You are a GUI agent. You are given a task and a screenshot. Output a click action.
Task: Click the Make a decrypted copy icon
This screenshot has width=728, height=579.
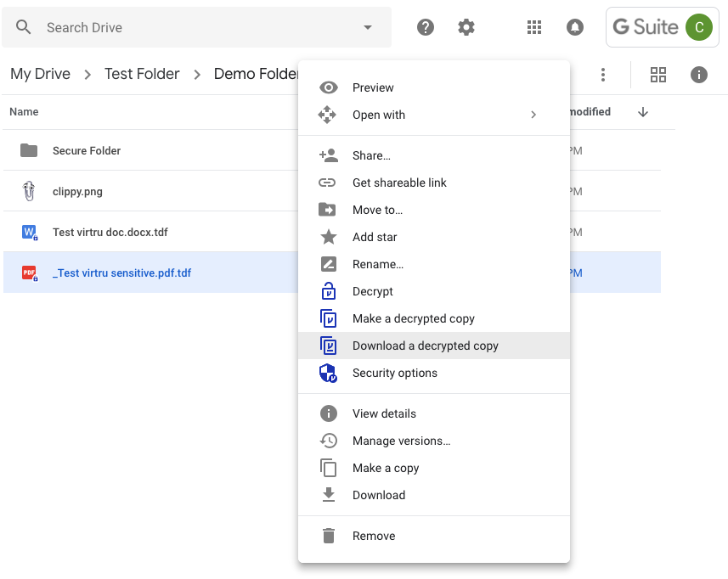point(328,318)
